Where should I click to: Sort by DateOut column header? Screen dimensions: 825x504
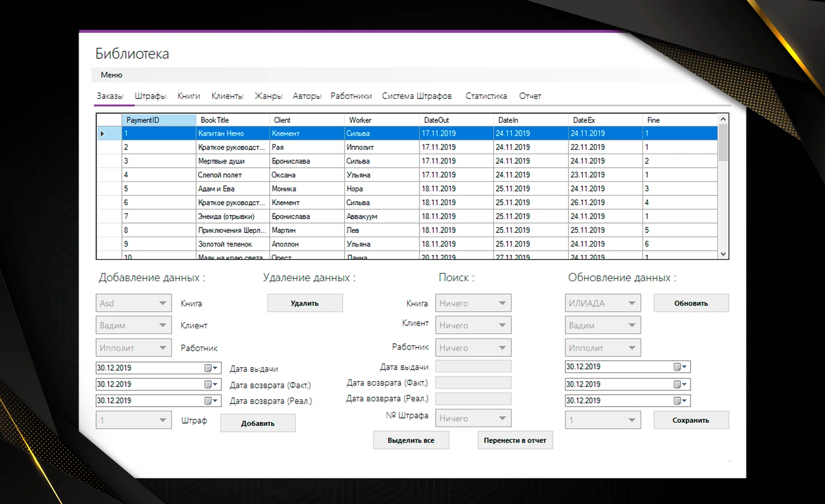coord(456,120)
